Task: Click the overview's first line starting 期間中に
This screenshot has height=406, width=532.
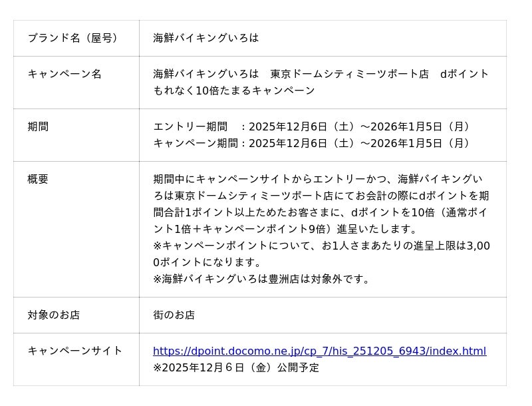Action: [318, 179]
